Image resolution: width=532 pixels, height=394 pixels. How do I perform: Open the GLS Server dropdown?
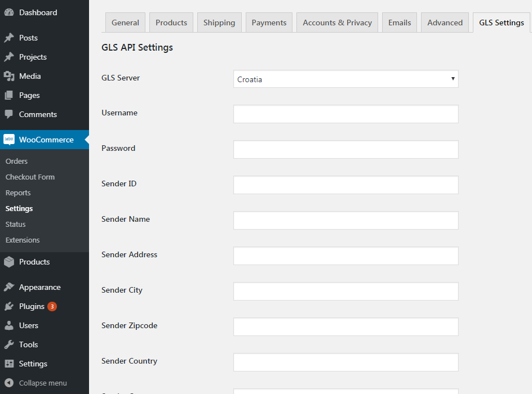tap(345, 79)
